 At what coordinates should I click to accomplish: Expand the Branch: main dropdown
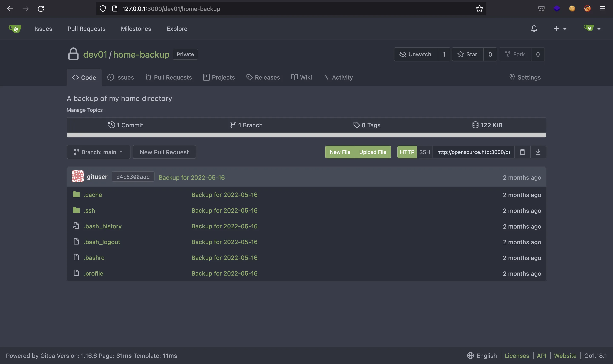(98, 152)
